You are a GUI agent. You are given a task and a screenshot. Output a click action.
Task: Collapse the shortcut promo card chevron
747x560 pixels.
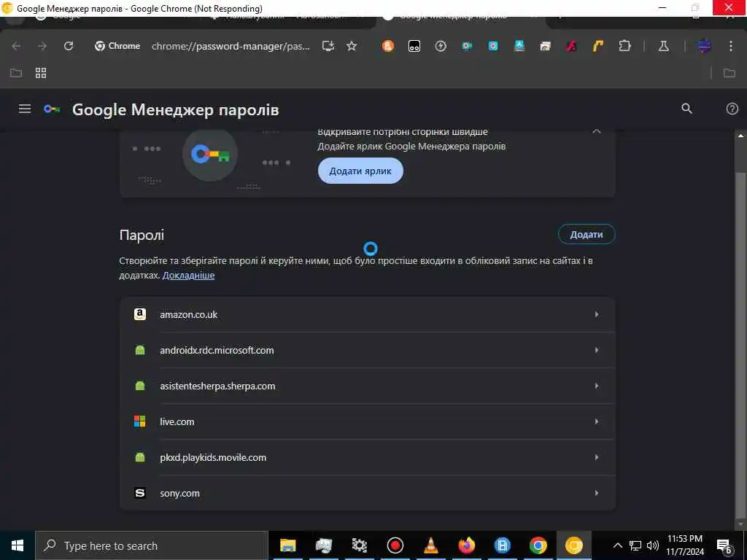597,131
